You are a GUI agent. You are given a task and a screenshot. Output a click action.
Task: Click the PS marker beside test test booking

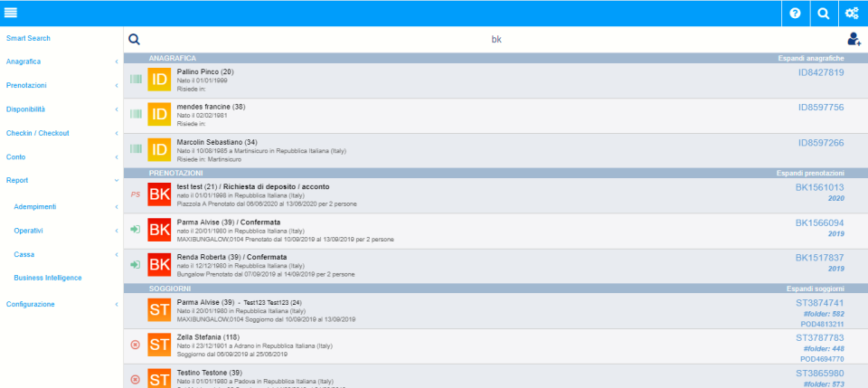tap(135, 194)
